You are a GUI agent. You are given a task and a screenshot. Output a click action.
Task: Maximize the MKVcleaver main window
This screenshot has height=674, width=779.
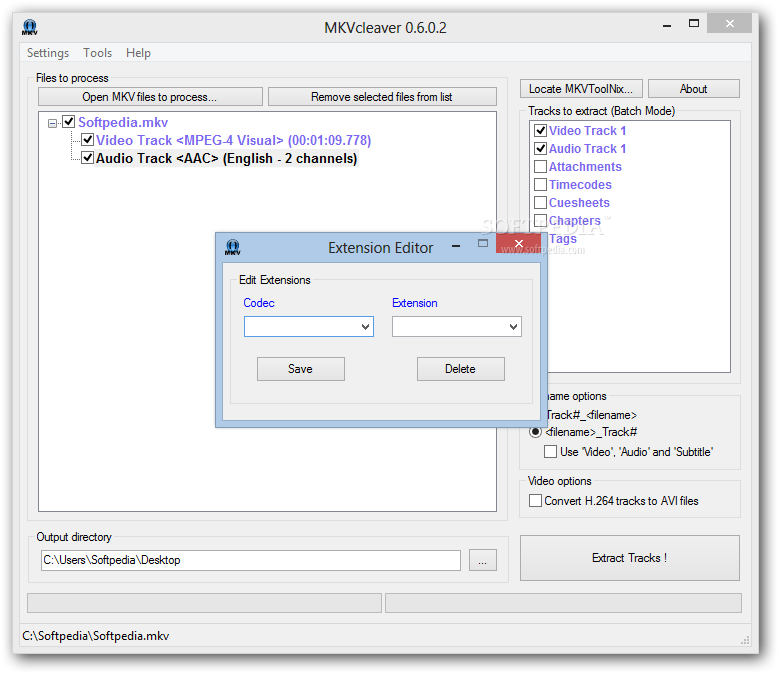pyautogui.click(x=694, y=23)
